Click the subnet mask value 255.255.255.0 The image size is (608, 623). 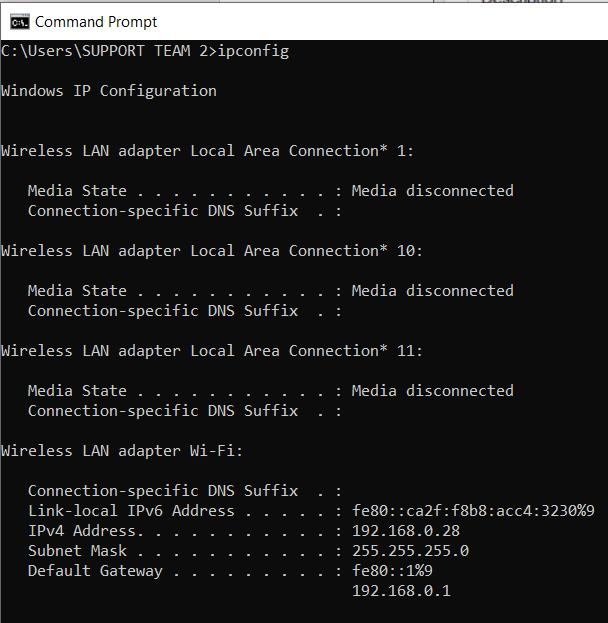[410, 550]
